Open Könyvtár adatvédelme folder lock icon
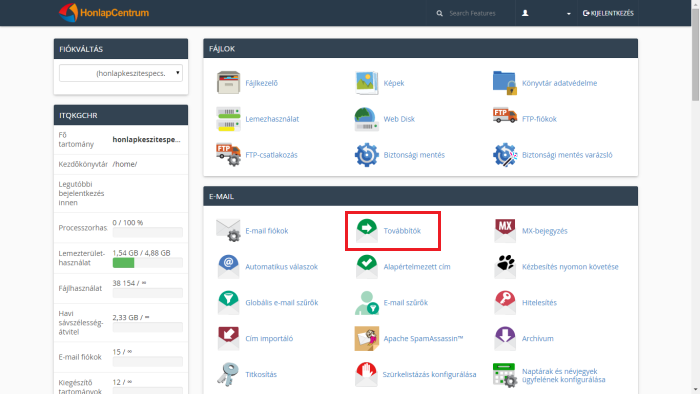This screenshot has width=700, height=394. coord(505,83)
